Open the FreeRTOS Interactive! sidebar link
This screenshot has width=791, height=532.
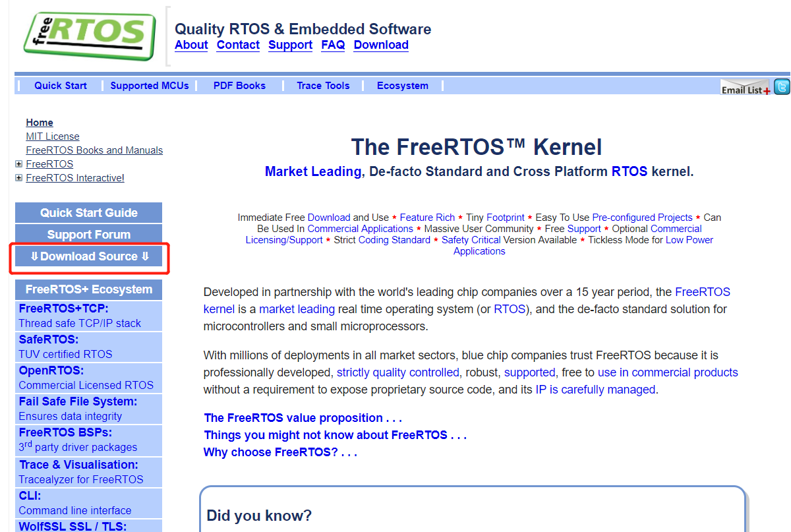click(75, 178)
